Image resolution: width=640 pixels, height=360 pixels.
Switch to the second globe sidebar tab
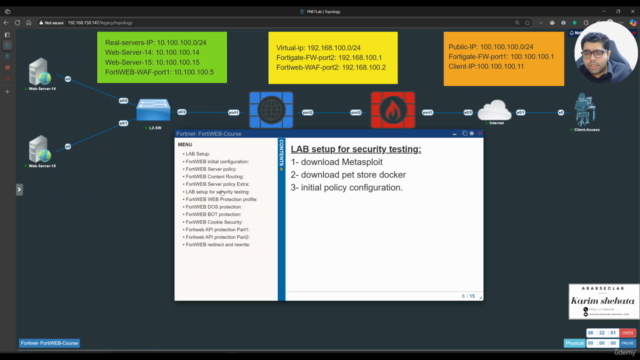(x=7, y=56)
